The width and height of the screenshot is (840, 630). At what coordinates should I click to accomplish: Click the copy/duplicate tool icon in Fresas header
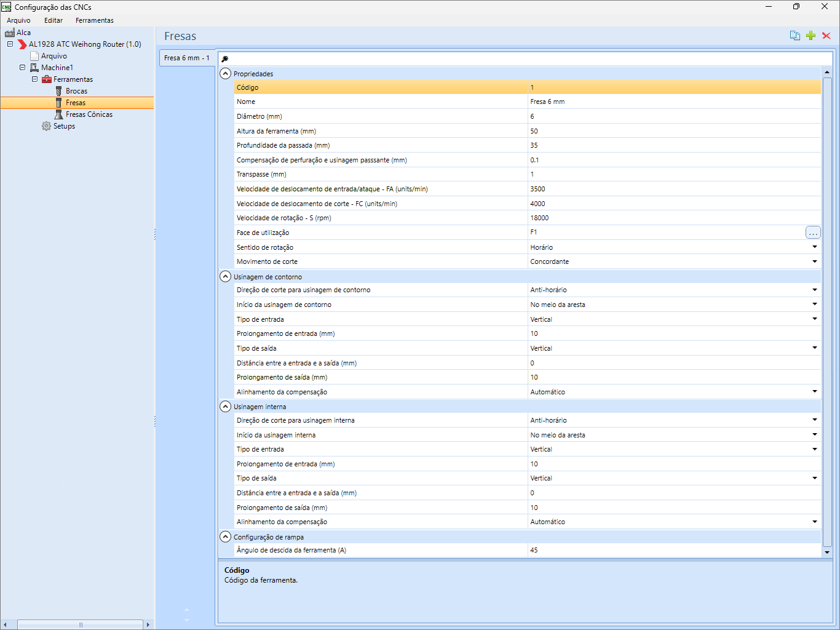pos(794,36)
